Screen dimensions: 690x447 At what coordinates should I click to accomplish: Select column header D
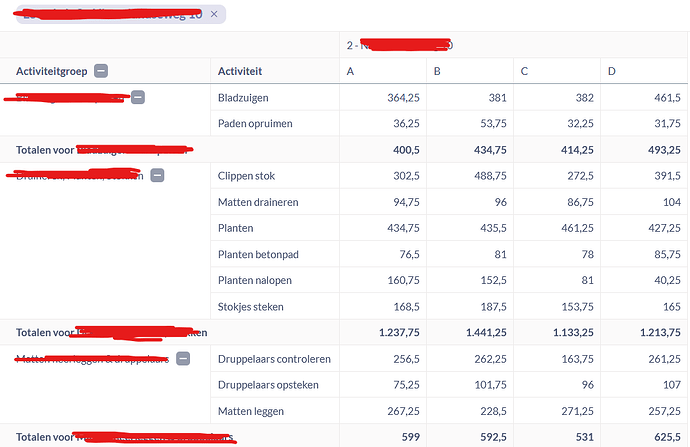pyautogui.click(x=611, y=71)
